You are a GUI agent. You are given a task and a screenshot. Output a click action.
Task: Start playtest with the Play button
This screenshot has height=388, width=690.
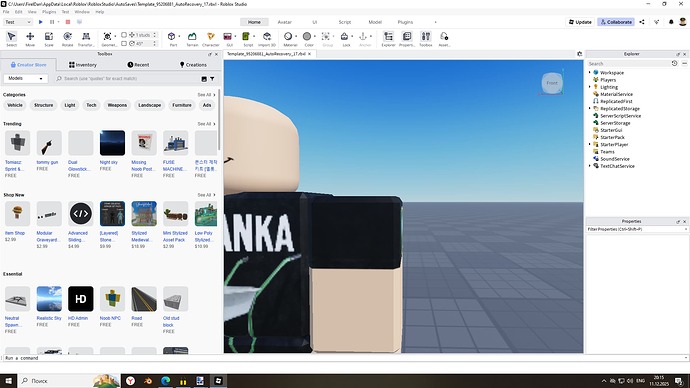[40, 22]
